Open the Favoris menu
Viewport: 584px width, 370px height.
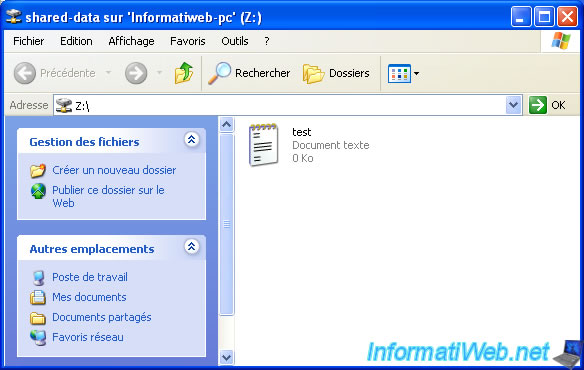coord(188,41)
